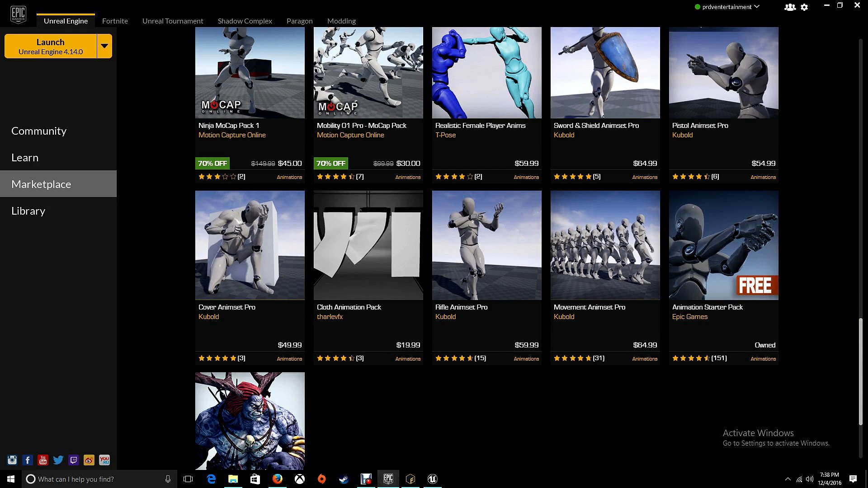Switch to Unreal Engine tab
This screenshot has height=488, width=868.
[x=66, y=21]
